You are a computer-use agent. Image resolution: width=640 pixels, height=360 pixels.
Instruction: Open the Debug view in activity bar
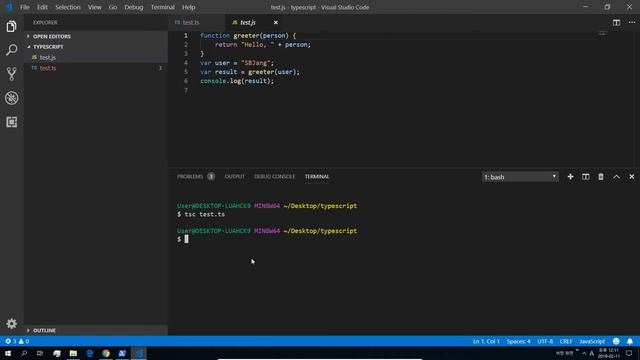tap(11, 98)
